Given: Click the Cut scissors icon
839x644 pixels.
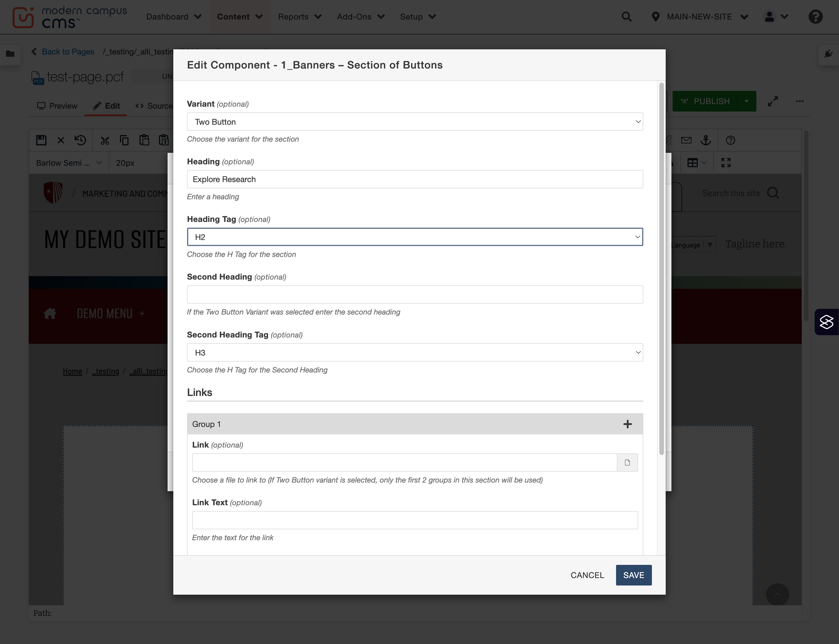Looking at the screenshot, I should [105, 141].
